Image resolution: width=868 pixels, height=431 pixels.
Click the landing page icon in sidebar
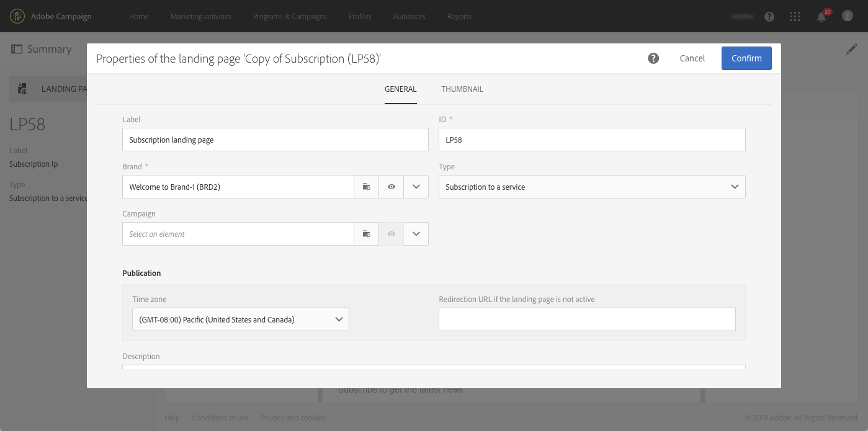(x=22, y=89)
